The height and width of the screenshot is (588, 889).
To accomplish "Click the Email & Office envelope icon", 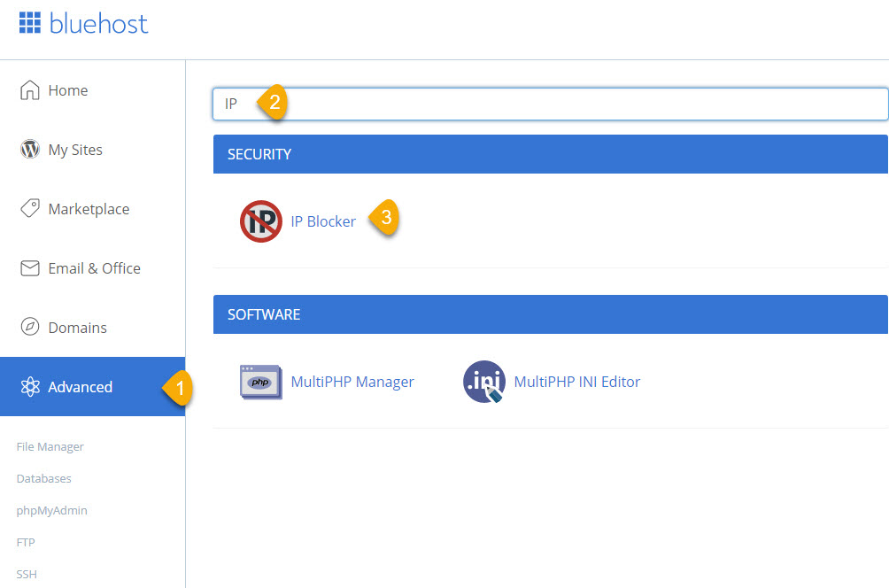I will point(30,268).
